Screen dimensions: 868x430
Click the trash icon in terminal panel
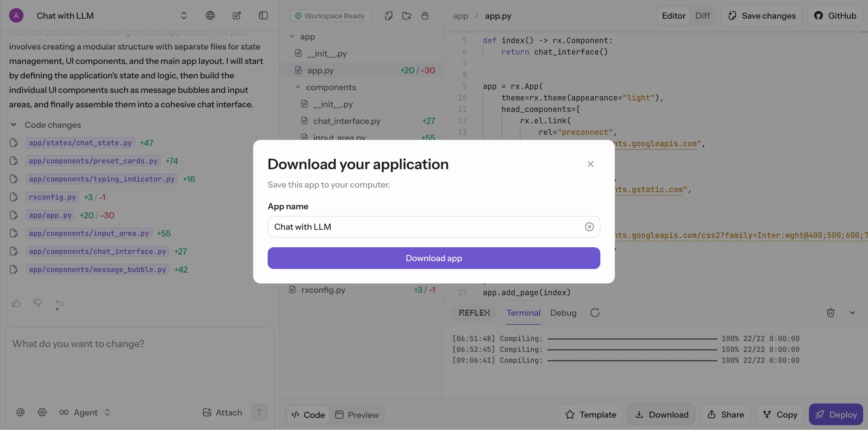click(x=830, y=313)
